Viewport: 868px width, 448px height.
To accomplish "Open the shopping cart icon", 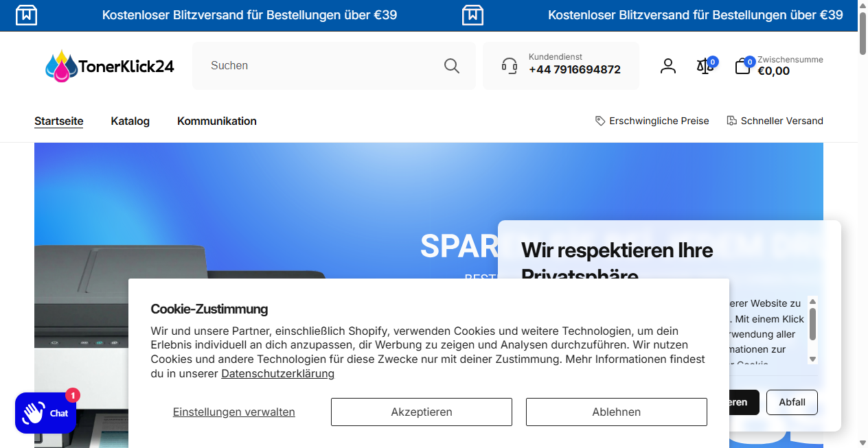I will click(x=742, y=66).
